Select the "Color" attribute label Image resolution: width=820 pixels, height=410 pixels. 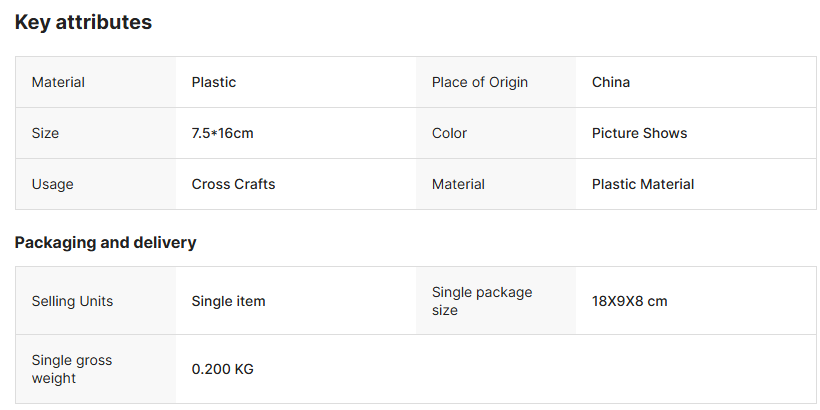(x=449, y=133)
